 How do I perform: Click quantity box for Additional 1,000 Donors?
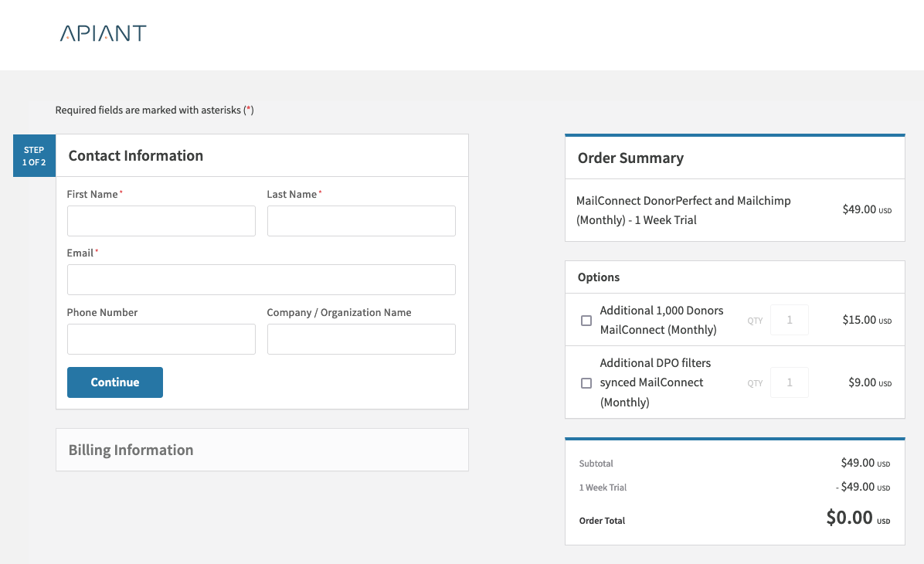[789, 320]
